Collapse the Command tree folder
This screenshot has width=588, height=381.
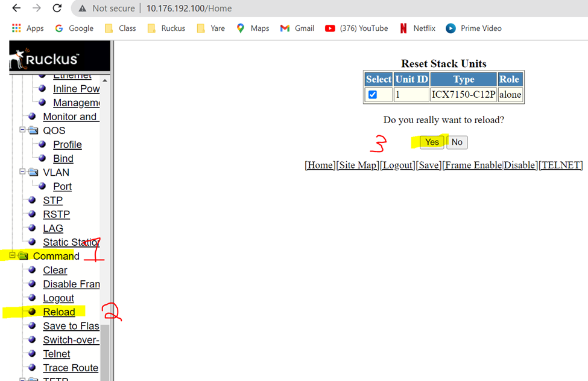tap(13, 255)
